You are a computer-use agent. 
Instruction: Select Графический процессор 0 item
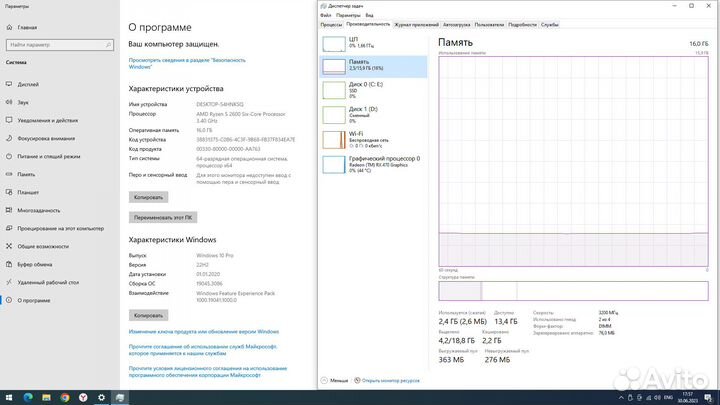click(373, 164)
